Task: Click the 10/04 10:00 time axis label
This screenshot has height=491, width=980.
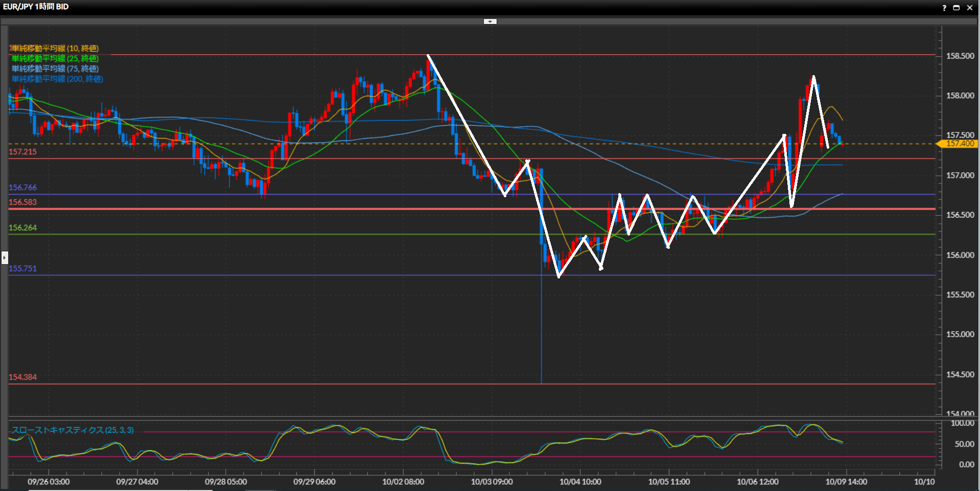Action: pyautogui.click(x=580, y=482)
